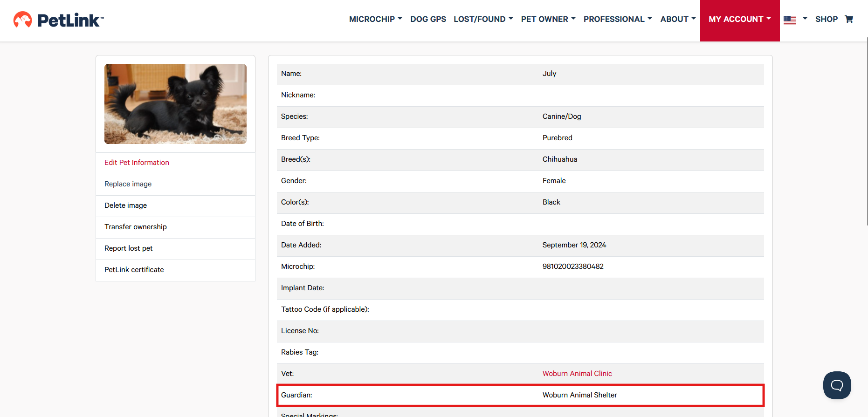This screenshot has width=868, height=417.
Task: Select Replace image option
Action: (x=128, y=184)
